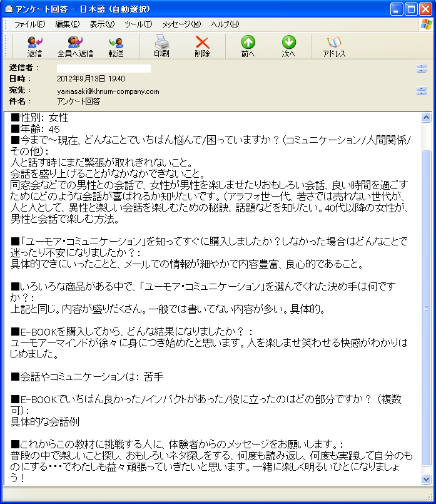Maximize the アンケート回答 window

(x=411, y=9)
